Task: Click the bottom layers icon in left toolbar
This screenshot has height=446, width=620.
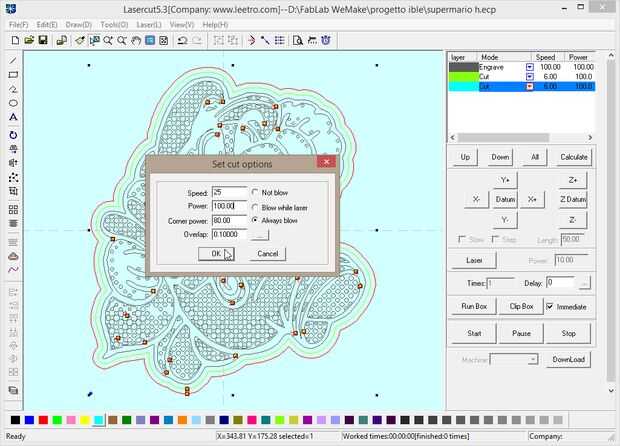Action: 13,390
